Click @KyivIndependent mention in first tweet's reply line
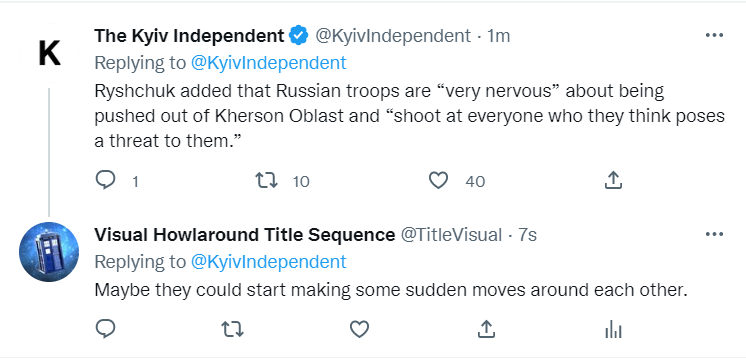The height and width of the screenshot is (362, 746). pyautogui.click(x=268, y=63)
